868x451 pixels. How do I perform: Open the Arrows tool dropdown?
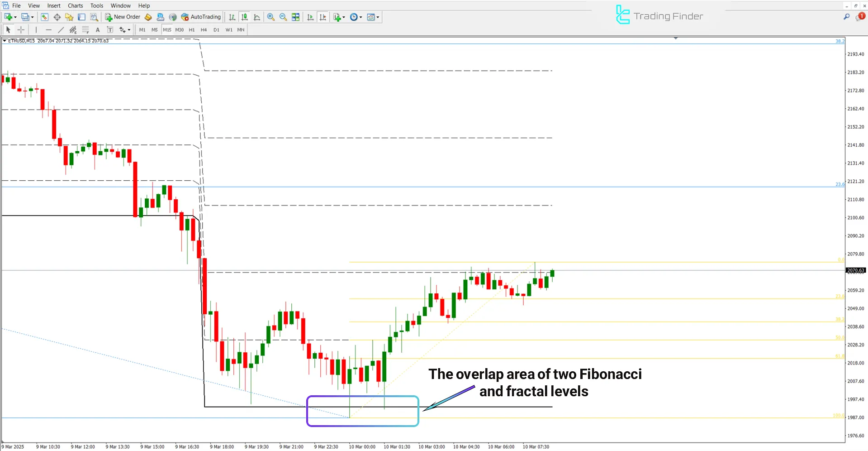tap(129, 29)
